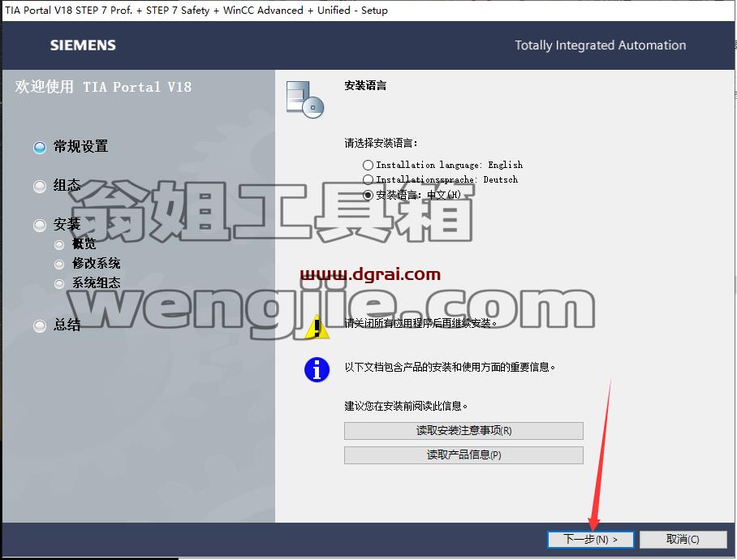Click the www.dgrai.com watermark link

click(370, 274)
